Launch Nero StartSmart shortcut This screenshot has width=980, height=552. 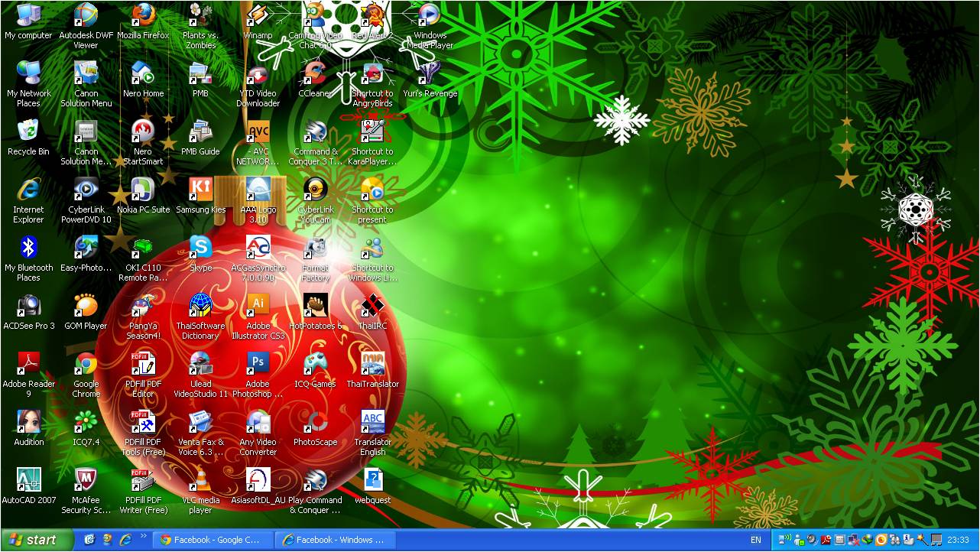tap(143, 142)
